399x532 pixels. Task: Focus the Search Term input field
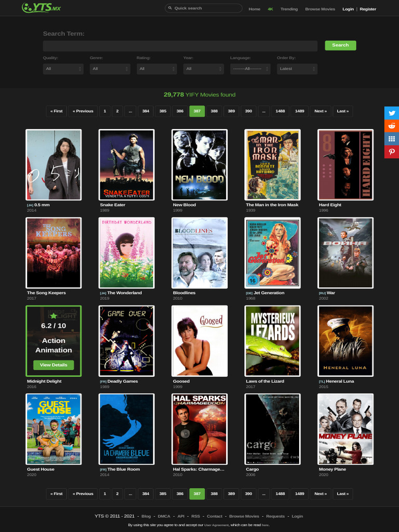pyautogui.click(x=180, y=46)
